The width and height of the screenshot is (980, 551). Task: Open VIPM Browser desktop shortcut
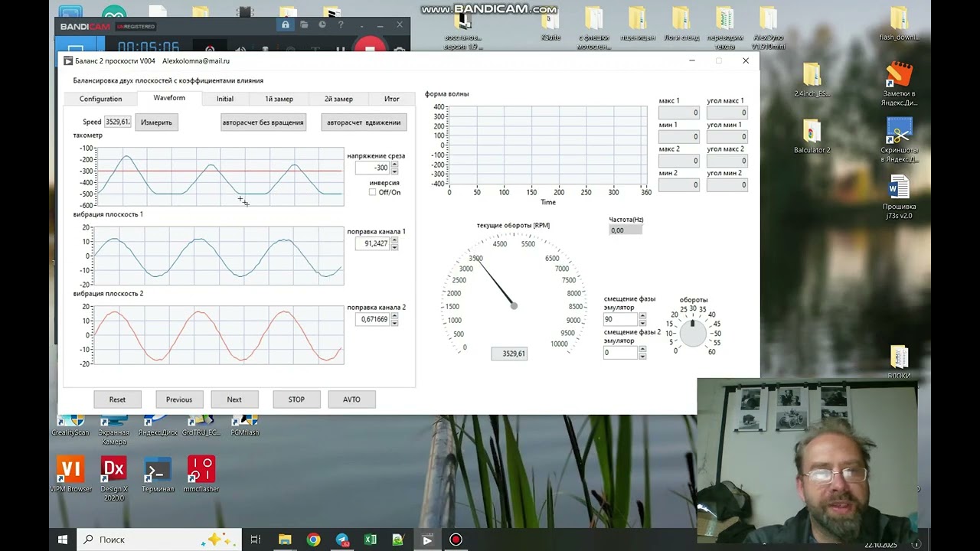tap(70, 474)
